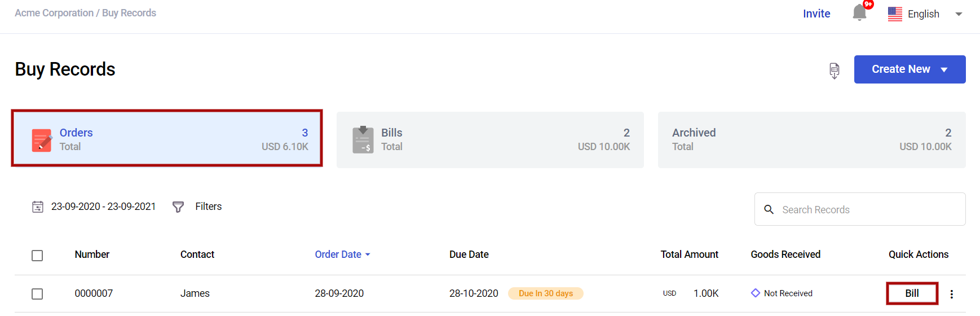Focus the Search Records field
The width and height of the screenshot is (980, 316).
coord(860,209)
